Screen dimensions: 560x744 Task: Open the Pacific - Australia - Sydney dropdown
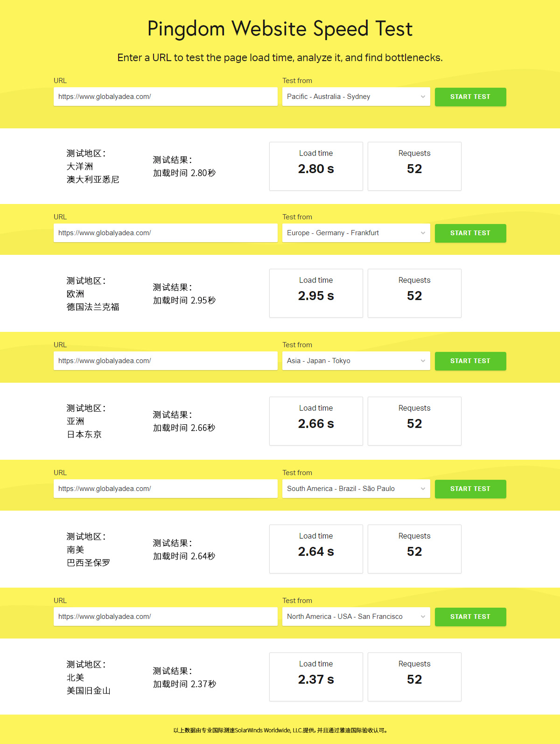click(356, 97)
